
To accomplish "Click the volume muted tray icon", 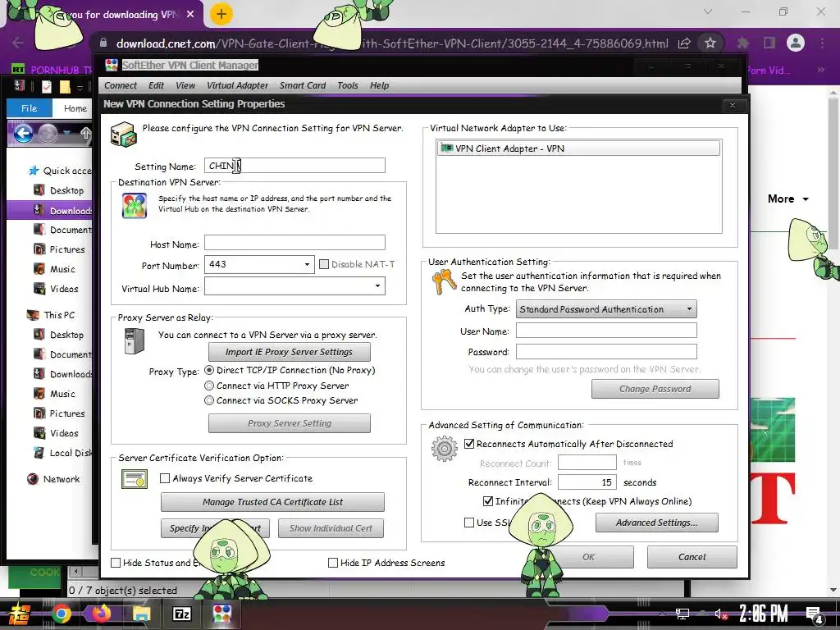I will click(x=720, y=614).
